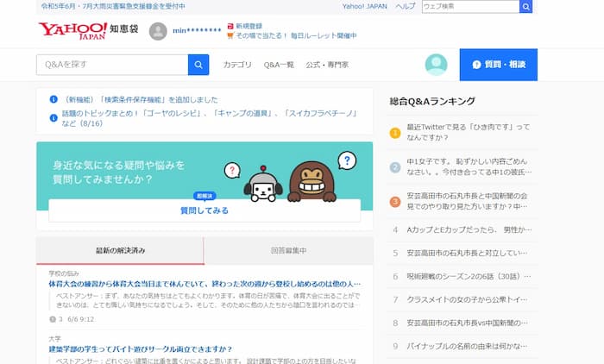Open the Q&A一覧 menu item

click(279, 65)
